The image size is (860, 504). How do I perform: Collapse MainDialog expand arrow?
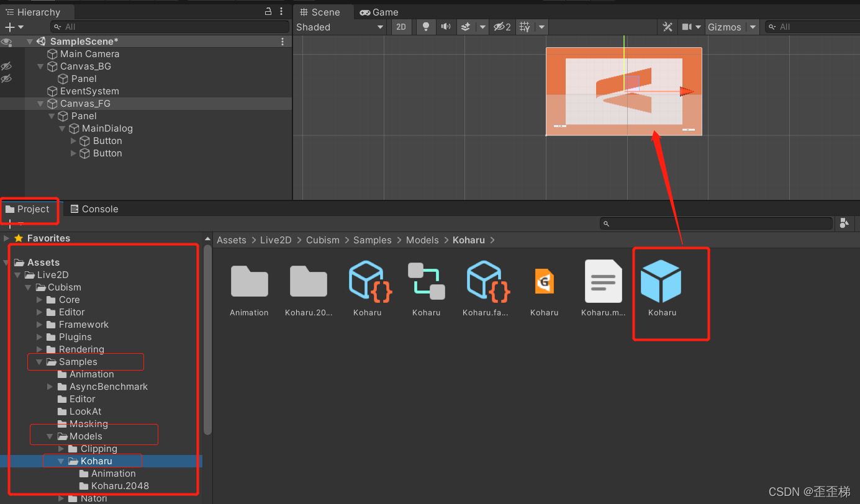click(63, 128)
